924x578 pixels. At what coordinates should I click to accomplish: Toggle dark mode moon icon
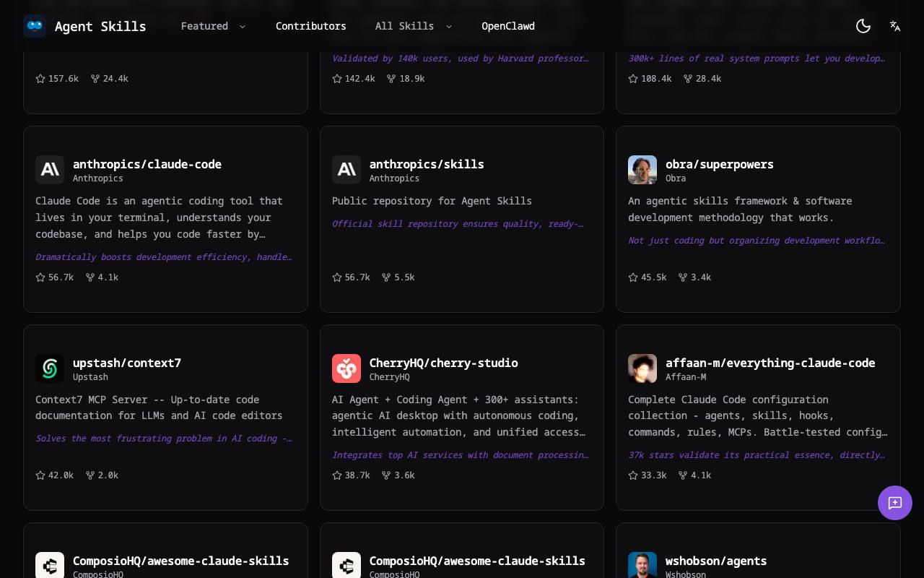863,26
